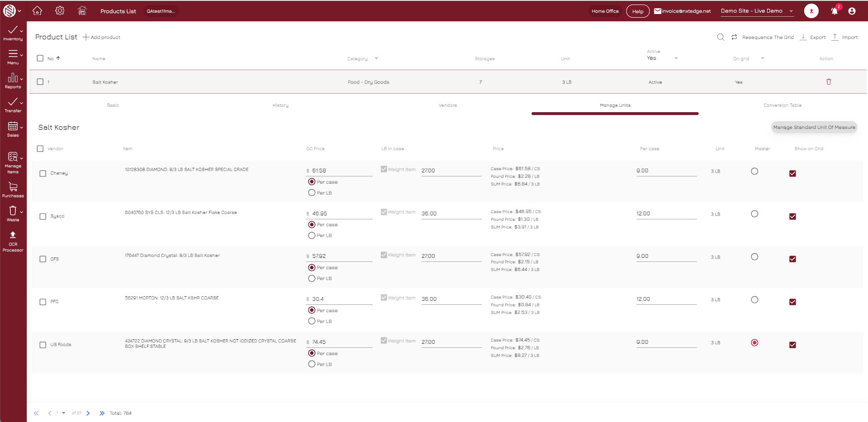Expand the Reports sidebar chevron

coord(21,79)
